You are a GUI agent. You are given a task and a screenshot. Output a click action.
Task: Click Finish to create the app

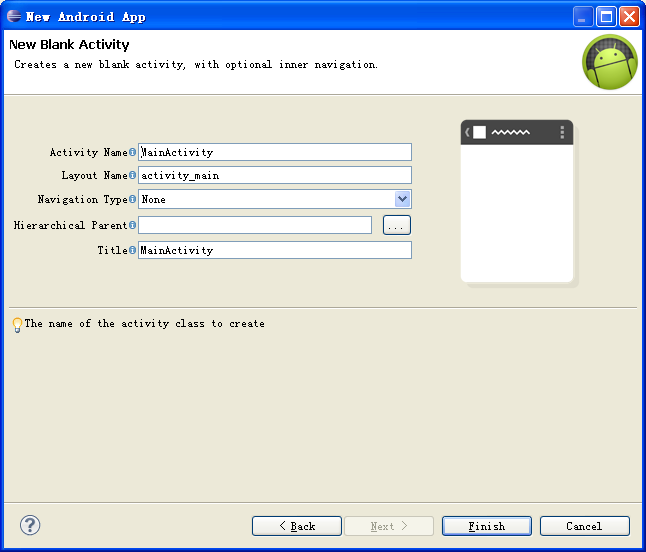coord(487,526)
